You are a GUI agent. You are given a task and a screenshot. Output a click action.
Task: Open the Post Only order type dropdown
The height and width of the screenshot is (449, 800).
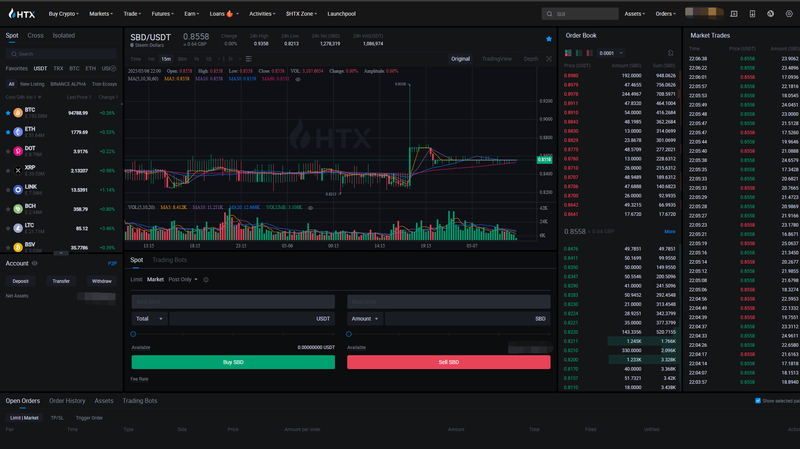click(x=183, y=280)
